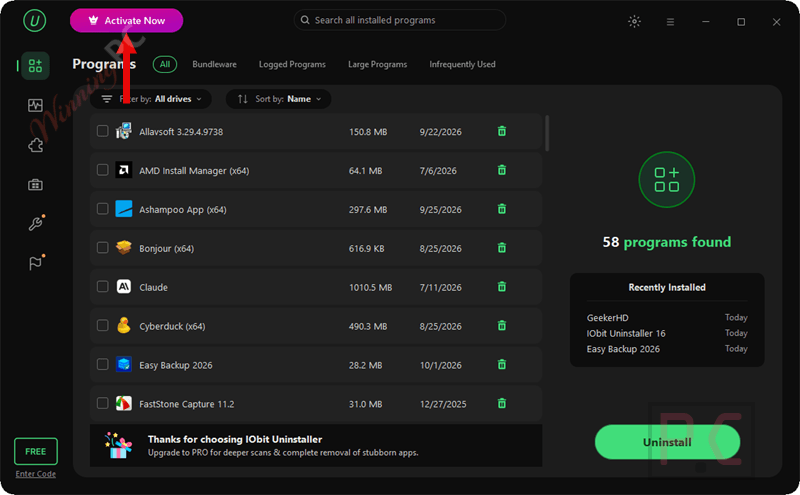The image size is (800, 495).
Task: Open the hamburger options menu
Action: tap(670, 22)
